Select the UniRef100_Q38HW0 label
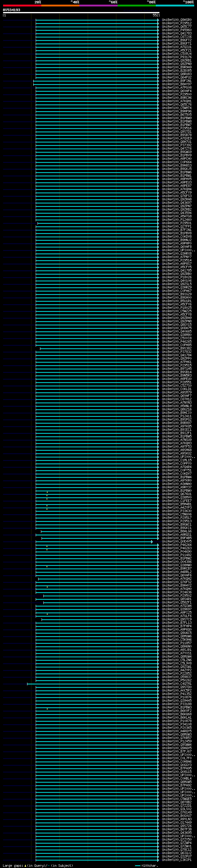The width and height of the screenshot is (197, 868). coord(177,565)
